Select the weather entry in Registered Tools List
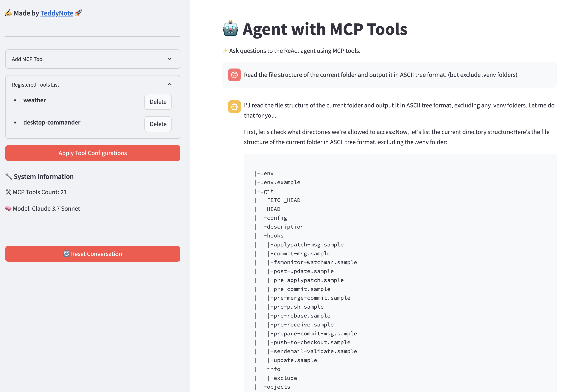 (34, 100)
